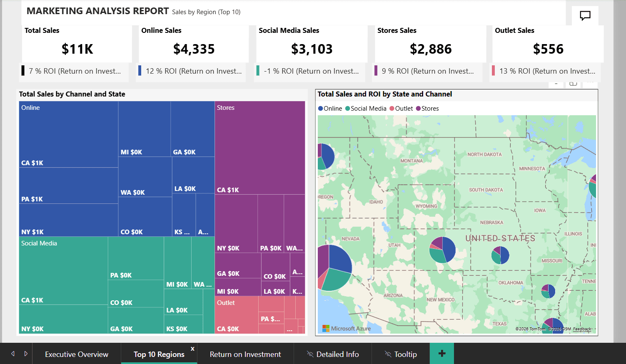Click the Social Media Sales $3,103 value
The image size is (626, 364).
click(312, 49)
